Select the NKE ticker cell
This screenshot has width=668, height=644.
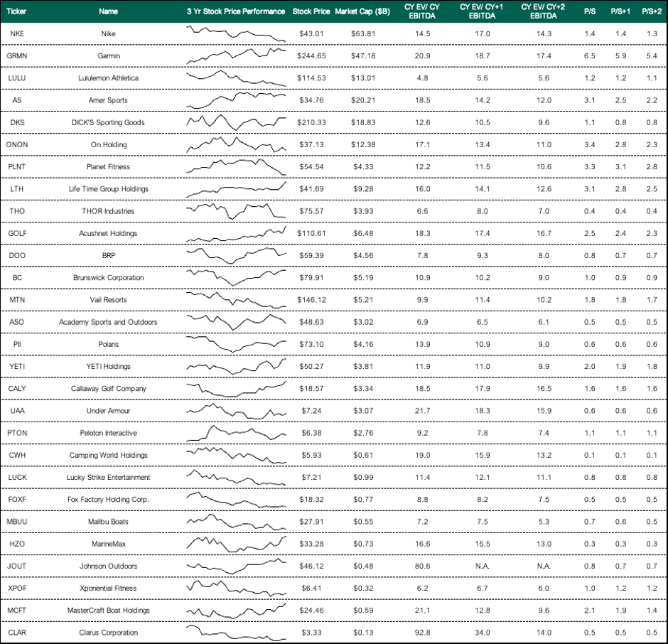click(17, 33)
